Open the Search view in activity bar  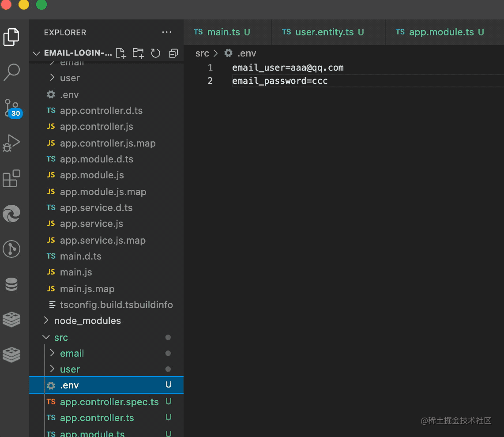coord(11,72)
